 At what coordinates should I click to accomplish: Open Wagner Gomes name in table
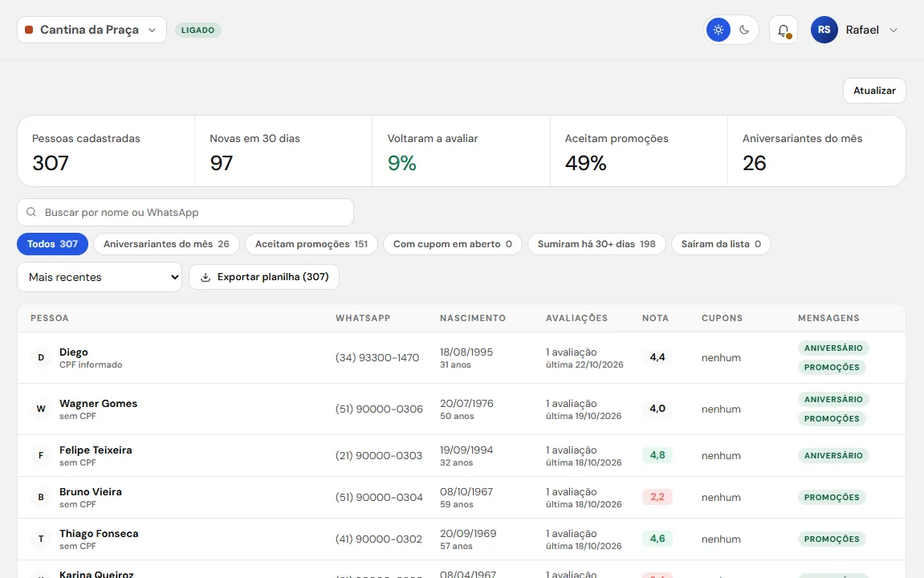99,404
